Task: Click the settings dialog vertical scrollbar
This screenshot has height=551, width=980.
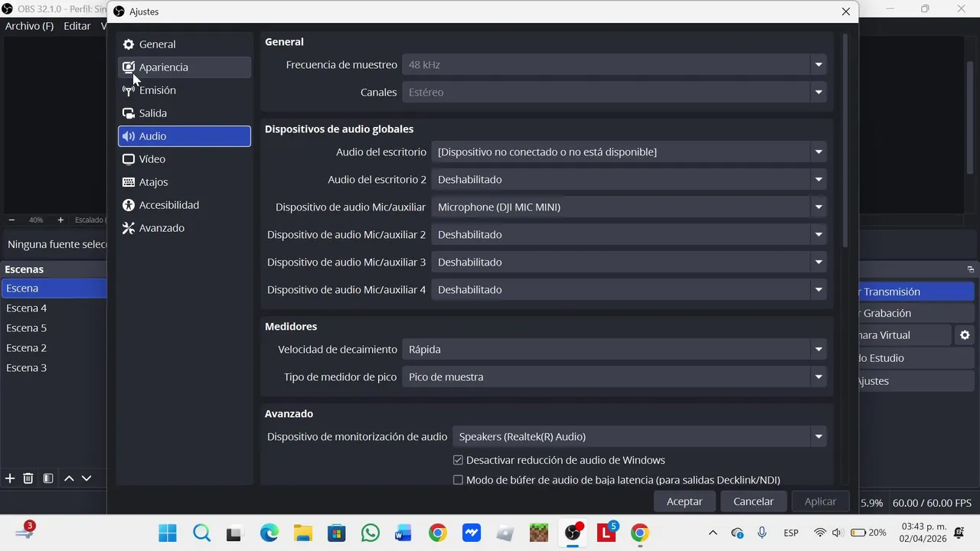Action: [x=845, y=140]
